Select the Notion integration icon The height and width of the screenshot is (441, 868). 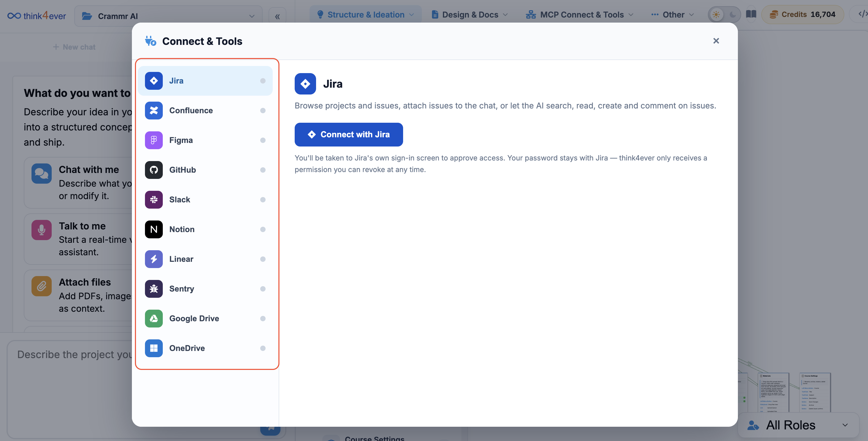click(154, 229)
